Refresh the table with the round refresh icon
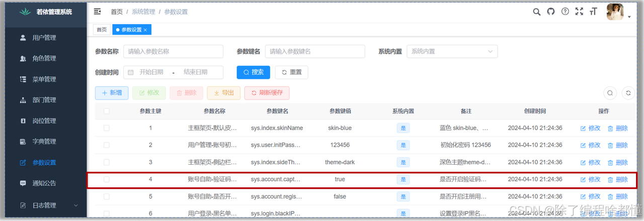The width and height of the screenshot is (644, 221). click(628, 93)
